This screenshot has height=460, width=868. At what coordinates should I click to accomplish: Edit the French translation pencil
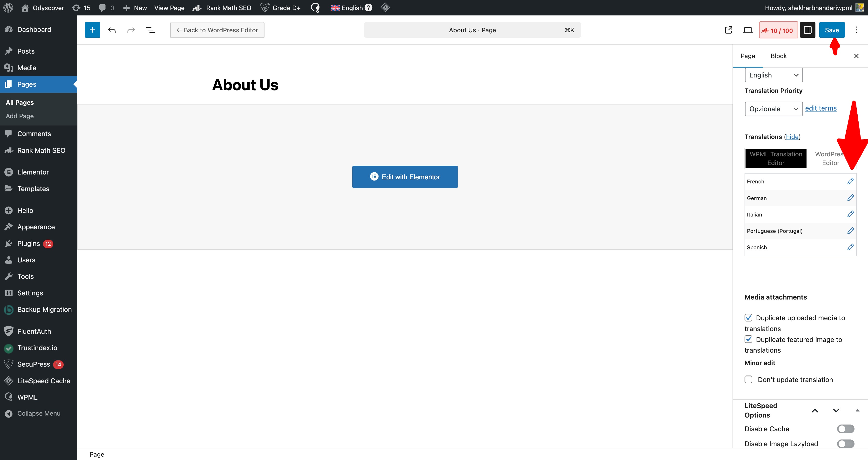click(x=850, y=181)
